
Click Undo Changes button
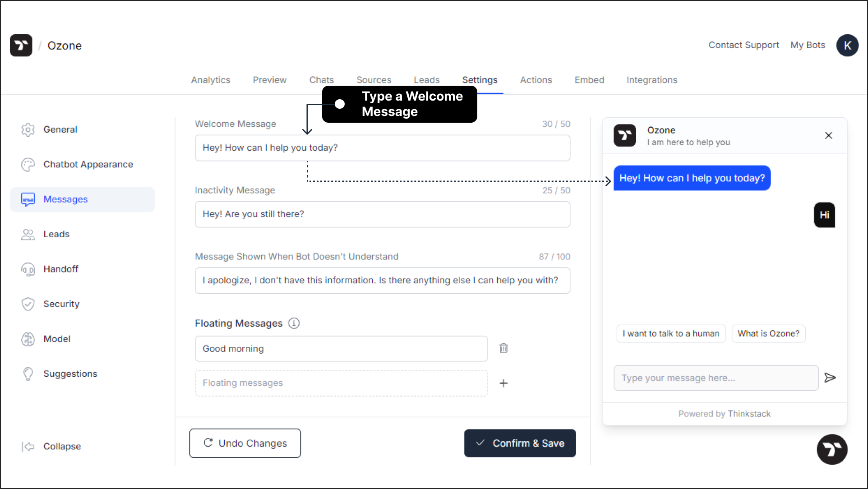click(245, 443)
